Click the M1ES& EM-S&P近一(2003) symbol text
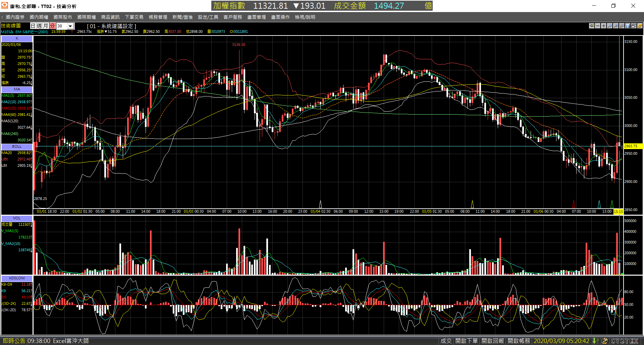The width and height of the screenshot is (644, 345). [24, 32]
